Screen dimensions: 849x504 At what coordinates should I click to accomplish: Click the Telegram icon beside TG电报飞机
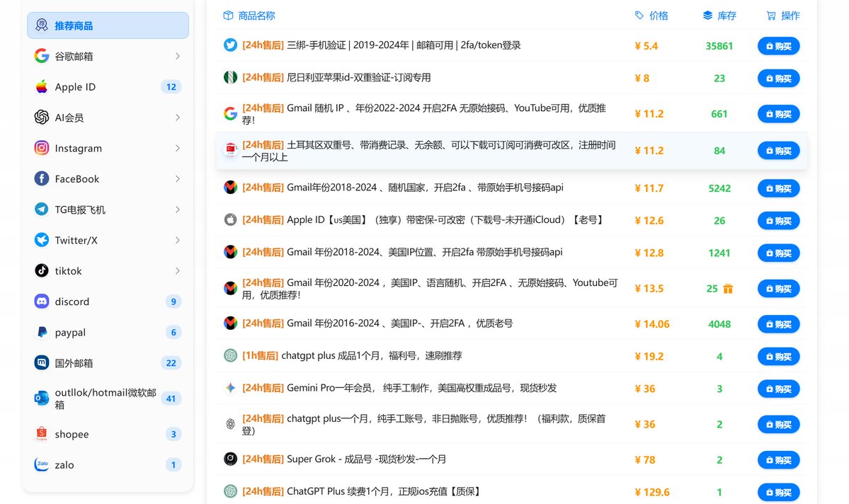pyautogui.click(x=42, y=209)
